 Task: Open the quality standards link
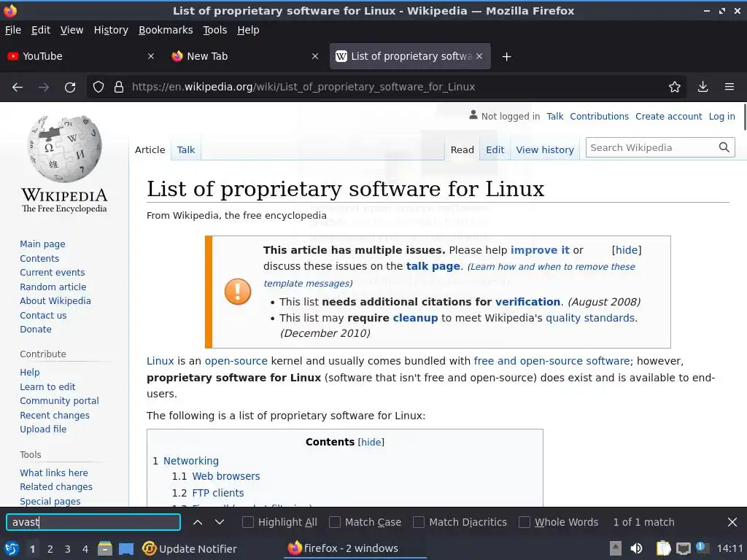click(x=590, y=318)
